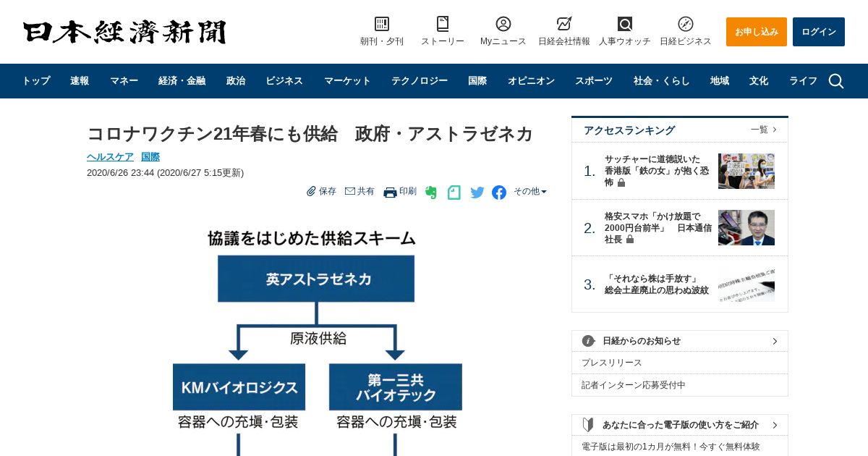Open the プレスリリース link
This screenshot has height=456, width=868.
(x=612, y=363)
